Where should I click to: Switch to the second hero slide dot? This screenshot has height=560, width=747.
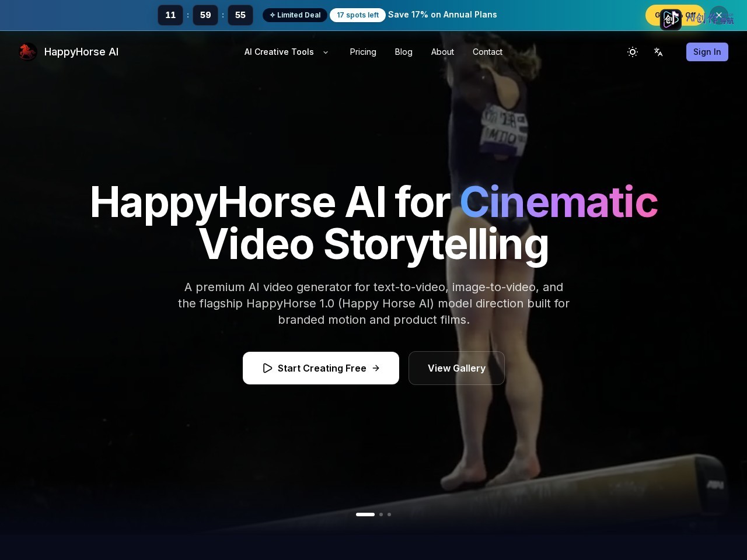[x=381, y=514]
